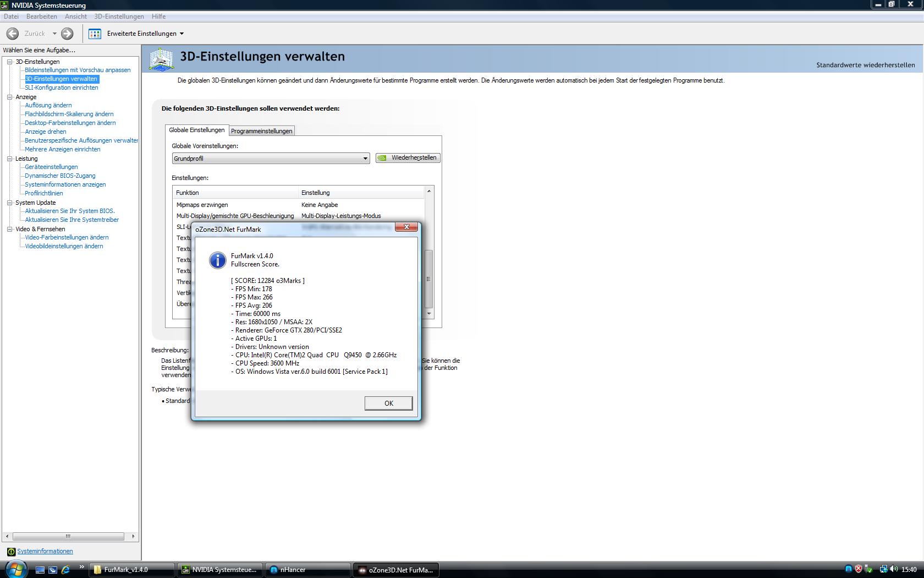924x578 pixels.
Task: Collapse the Video & Fernsehen tree node
Action: [x=9, y=229]
